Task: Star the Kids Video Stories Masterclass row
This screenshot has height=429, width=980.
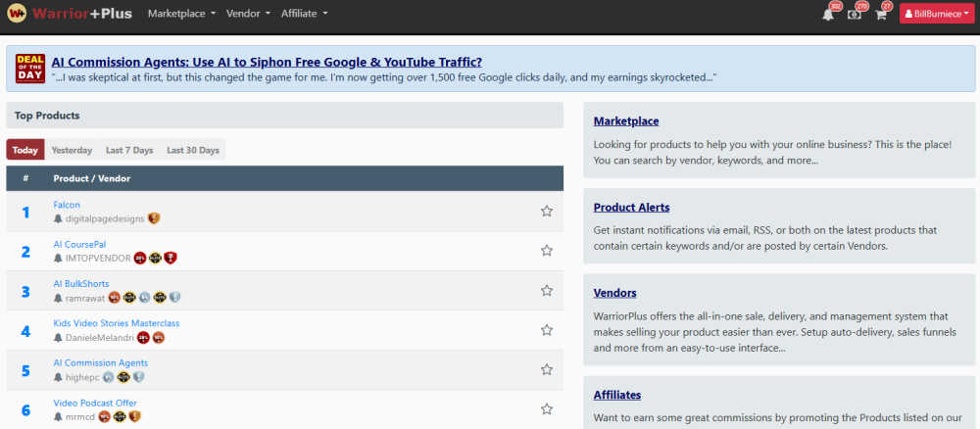Action: (x=547, y=330)
